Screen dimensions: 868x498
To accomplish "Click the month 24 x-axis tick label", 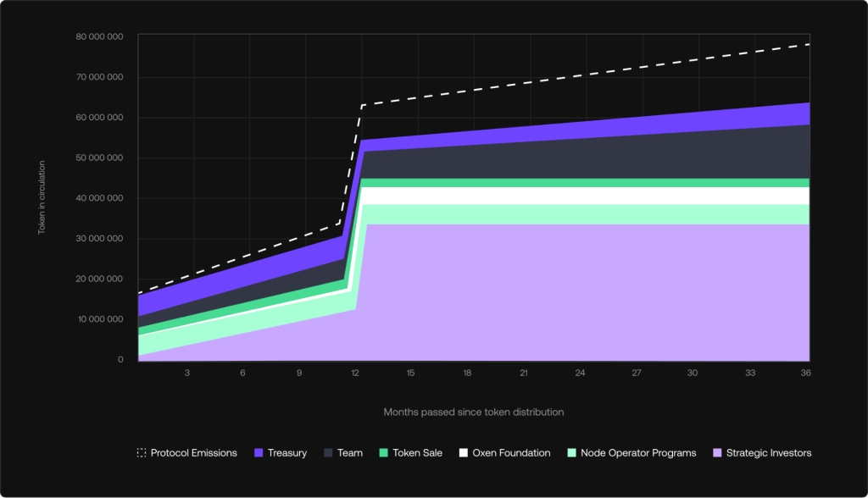I will coord(580,373).
